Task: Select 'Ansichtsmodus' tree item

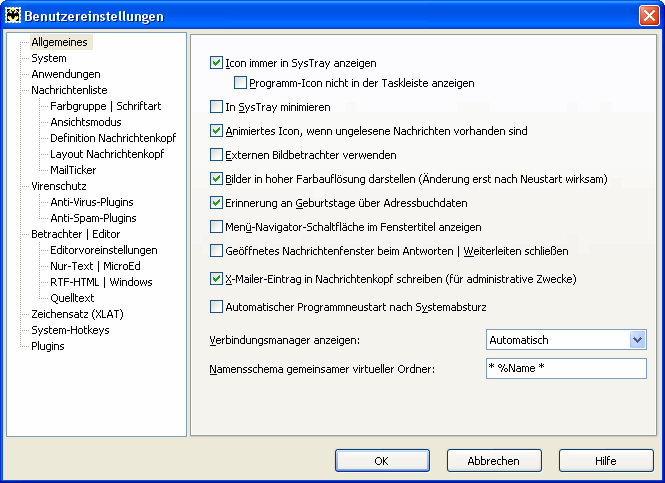Action: (86, 122)
